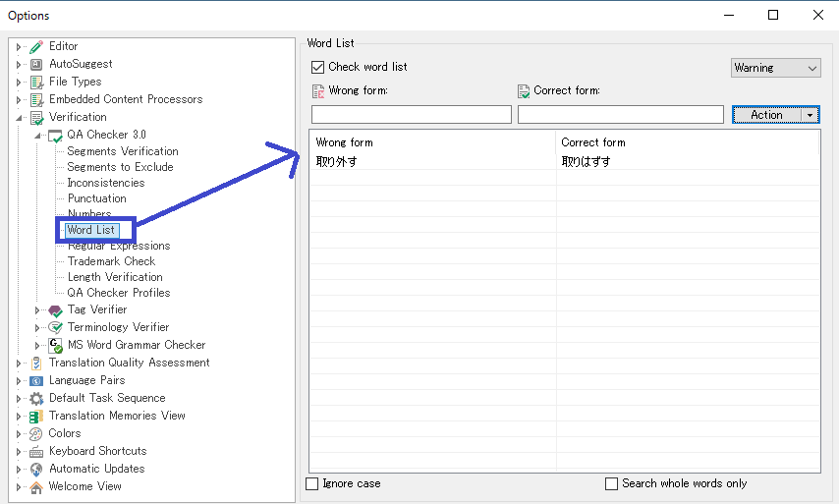
Task: Enable Search whole words only
Action: click(x=612, y=483)
